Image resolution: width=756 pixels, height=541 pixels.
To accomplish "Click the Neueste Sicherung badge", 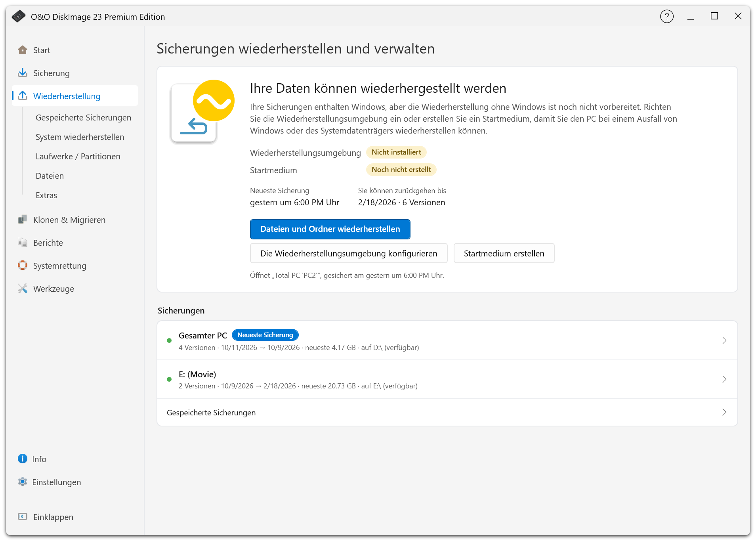I will 265,335.
